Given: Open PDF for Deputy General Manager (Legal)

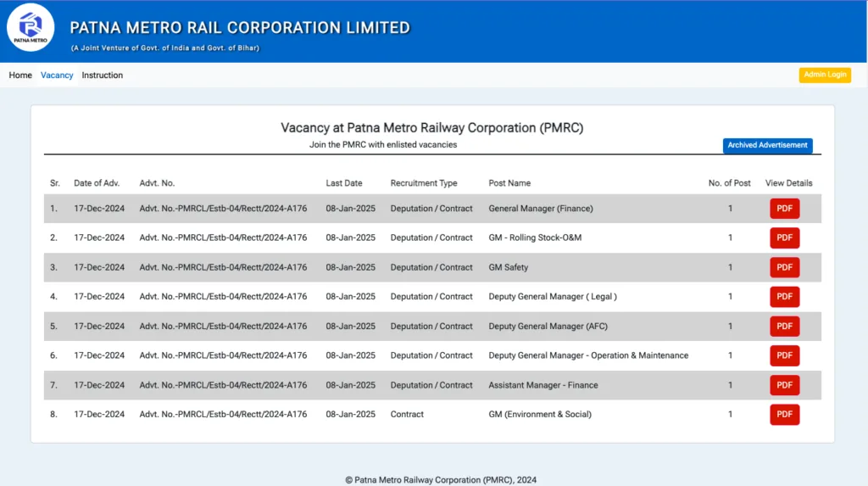Looking at the screenshot, I should [784, 297].
